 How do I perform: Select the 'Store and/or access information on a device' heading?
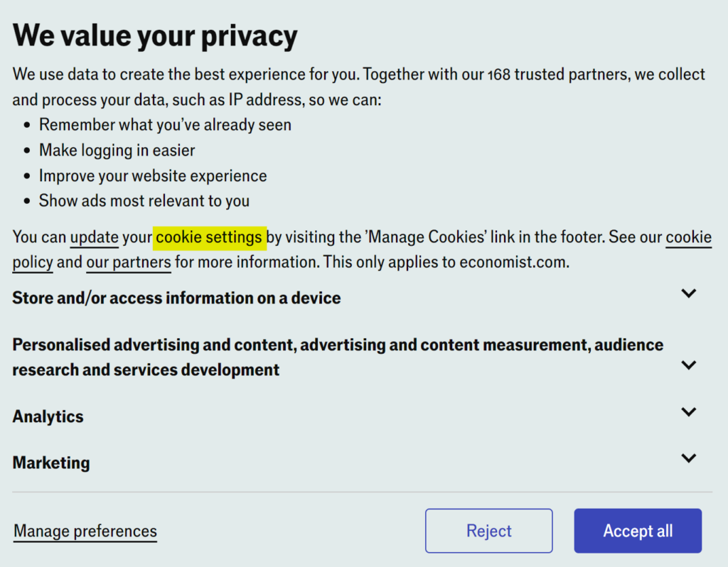coord(176,298)
